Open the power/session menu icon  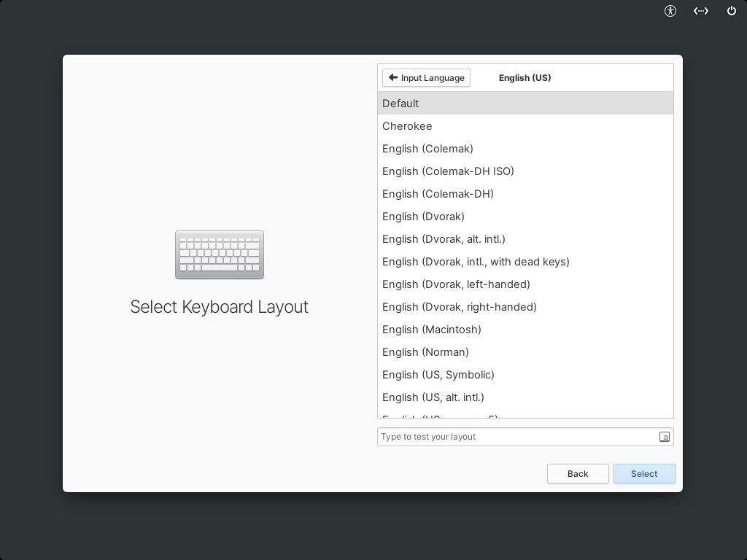click(731, 11)
